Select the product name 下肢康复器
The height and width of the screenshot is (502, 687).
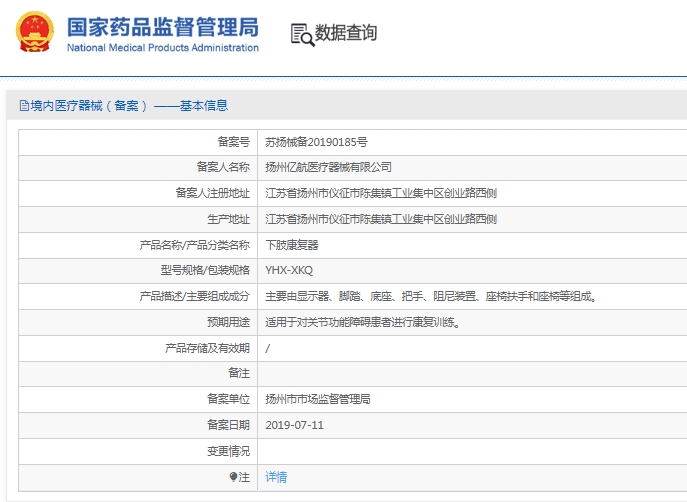(292, 245)
